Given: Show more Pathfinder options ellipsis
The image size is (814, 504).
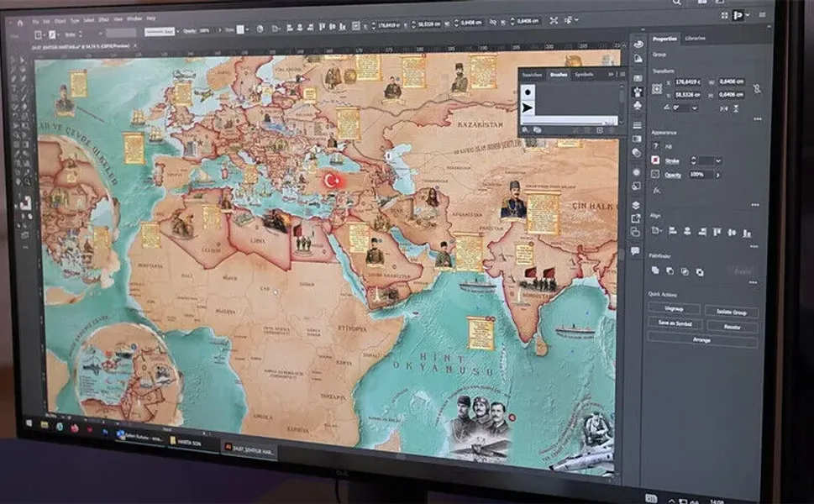Looking at the screenshot, I should pyautogui.click(x=754, y=283).
